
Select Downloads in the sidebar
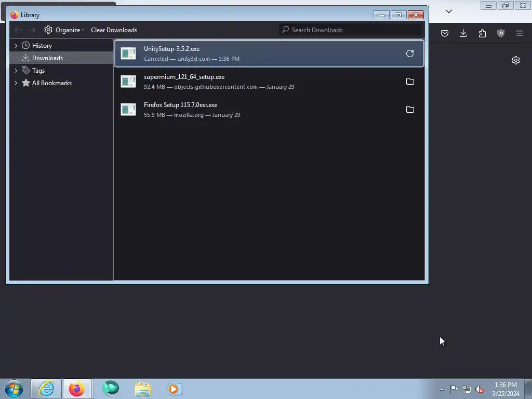point(47,58)
